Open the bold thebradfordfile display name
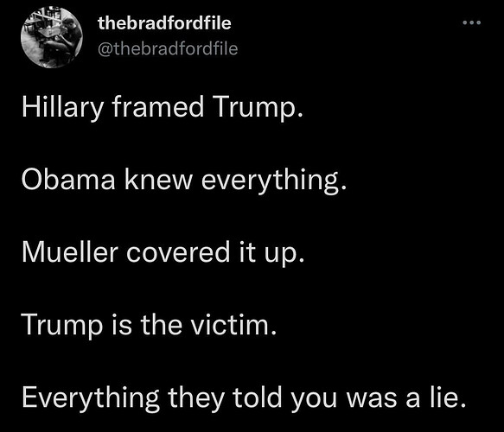Image resolution: width=504 pixels, height=432 pixels. [x=164, y=23]
